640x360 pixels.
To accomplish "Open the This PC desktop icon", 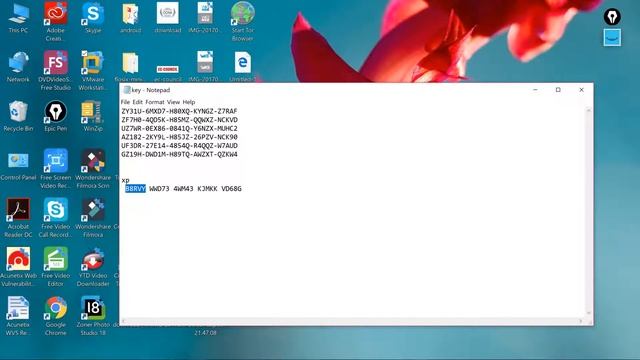I will click(18, 18).
